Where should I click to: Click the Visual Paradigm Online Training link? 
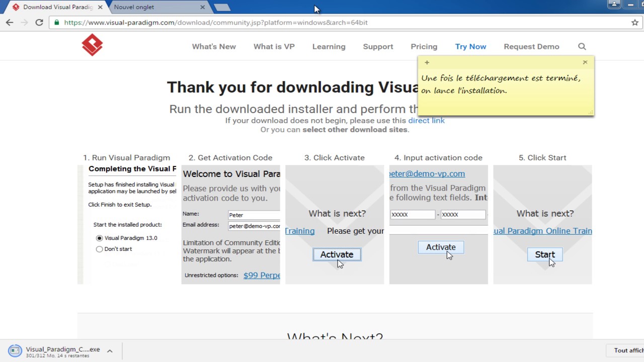tap(542, 231)
